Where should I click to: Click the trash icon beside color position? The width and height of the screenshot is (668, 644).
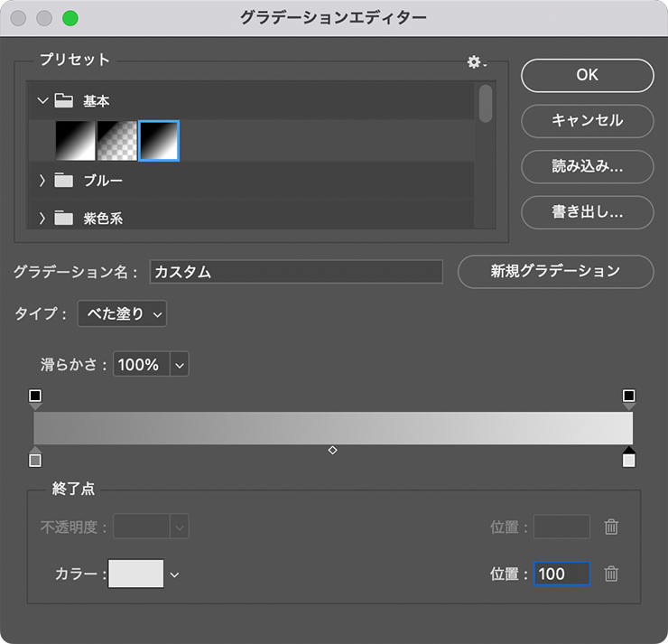611,574
